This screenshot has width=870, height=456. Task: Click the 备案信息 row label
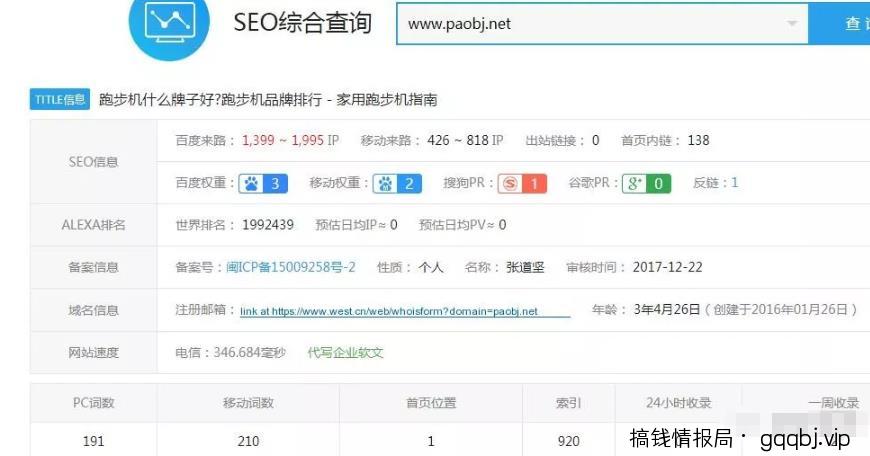(x=93, y=267)
